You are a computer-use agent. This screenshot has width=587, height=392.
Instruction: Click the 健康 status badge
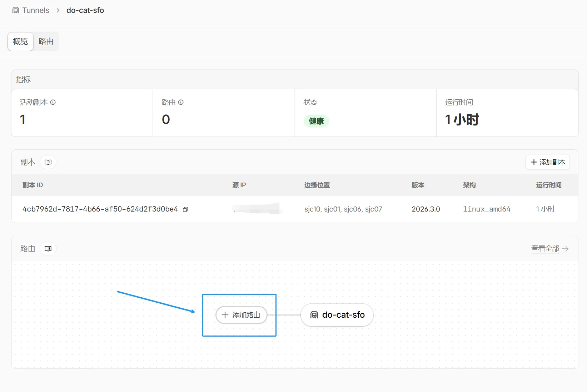[316, 121]
